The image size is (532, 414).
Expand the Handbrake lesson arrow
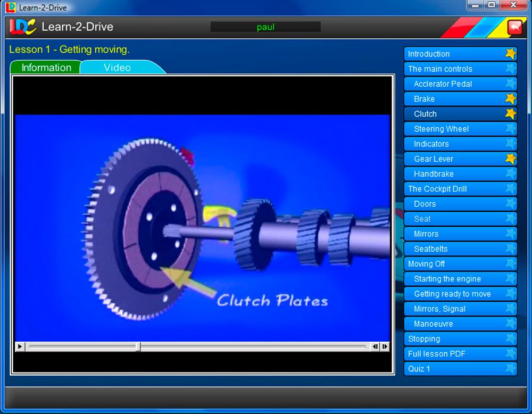tap(511, 173)
